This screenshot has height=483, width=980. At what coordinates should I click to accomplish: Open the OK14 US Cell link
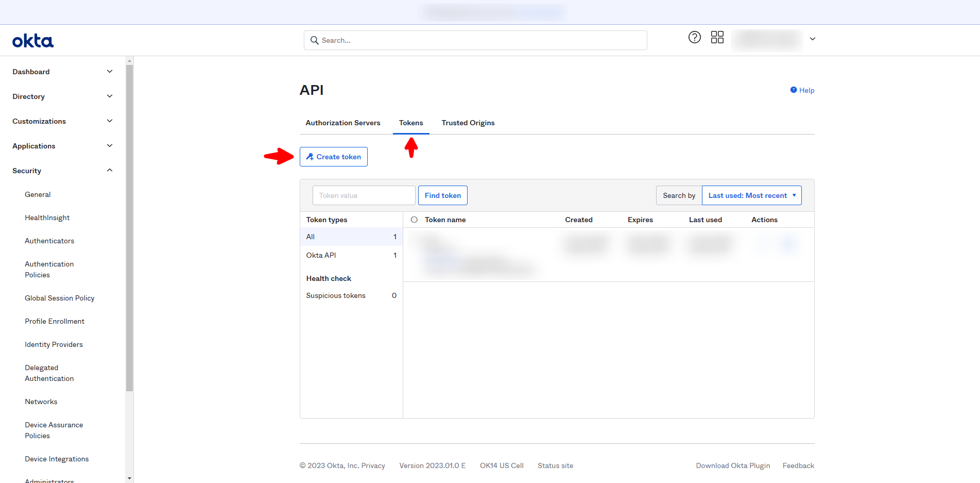point(502,465)
